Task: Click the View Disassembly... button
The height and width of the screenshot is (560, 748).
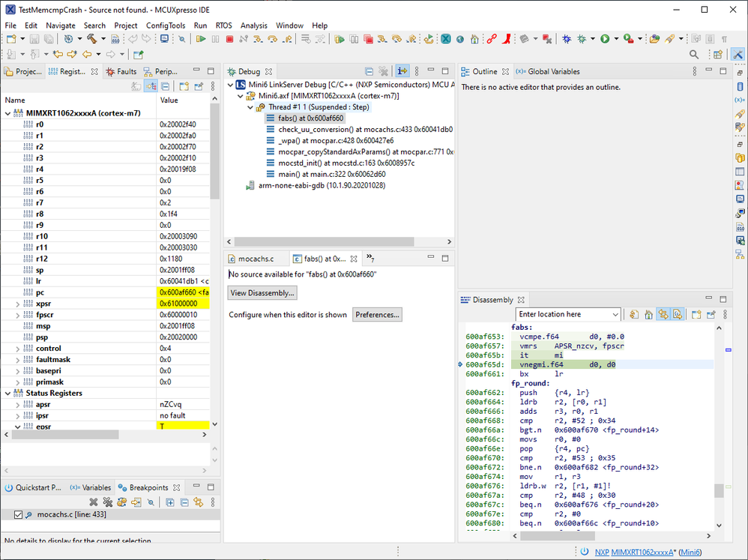Action: pos(262,293)
